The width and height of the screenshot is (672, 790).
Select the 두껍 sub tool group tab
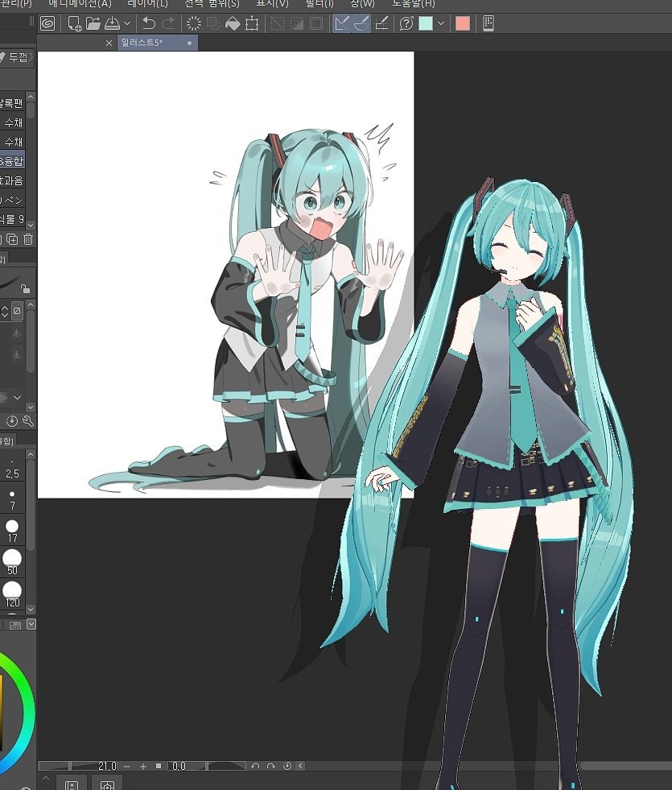(x=17, y=57)
